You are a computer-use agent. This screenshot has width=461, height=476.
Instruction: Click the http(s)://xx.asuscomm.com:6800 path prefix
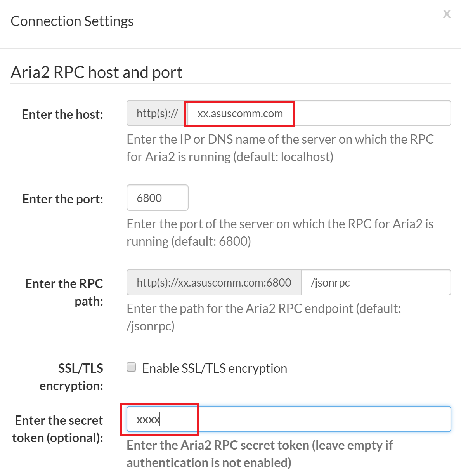click(x=214, y=283)
